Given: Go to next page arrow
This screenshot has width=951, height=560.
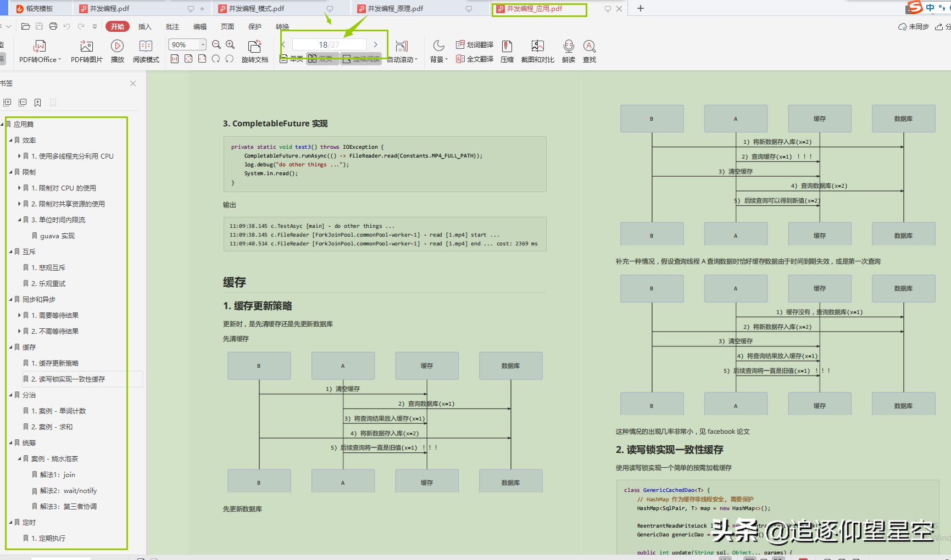Looking at the screenshot, I should (375, 44).
